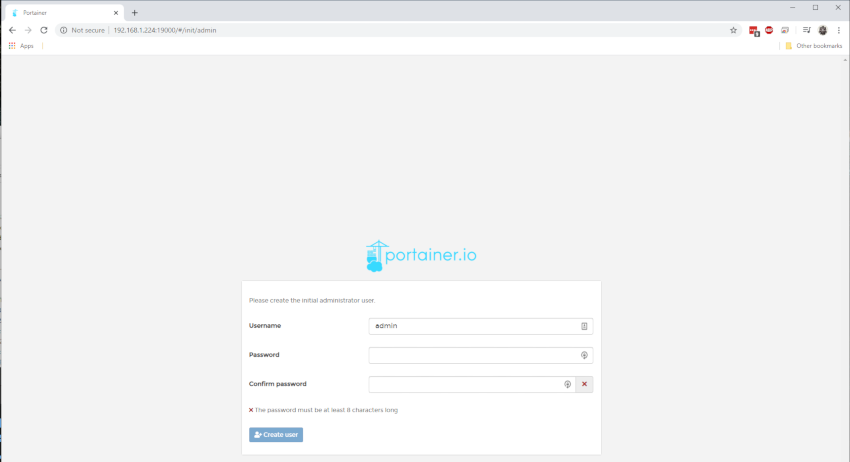This screenshot has width=850, height=462.
Task: Click the browser back arrow
Action: pyautogui.click(x=12, y=30)
